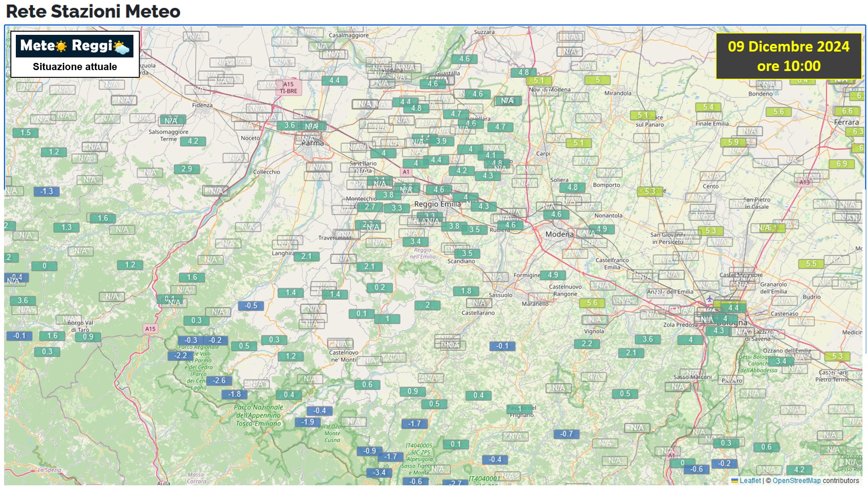Click the -2.6 temperature marker

pyautogui.click(x=219, y=380)
